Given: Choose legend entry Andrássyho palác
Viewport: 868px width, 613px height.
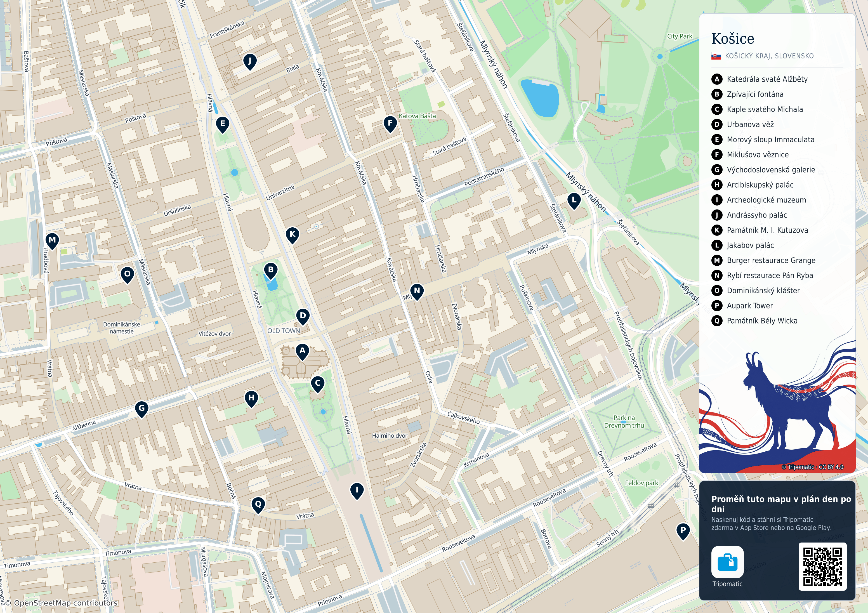Looking at the screenshot, I should click(749, 215).
